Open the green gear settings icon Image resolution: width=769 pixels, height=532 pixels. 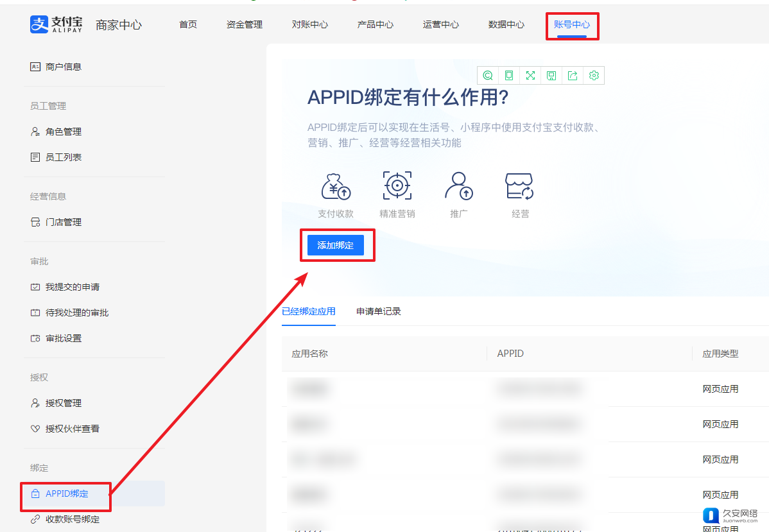pyautogui.click(x=594, y=76)
